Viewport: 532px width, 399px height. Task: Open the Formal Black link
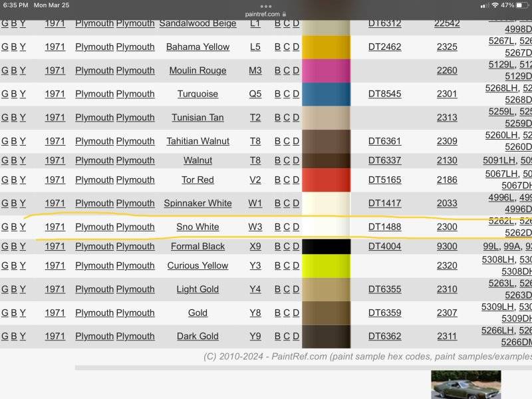[x=198, y=246]
